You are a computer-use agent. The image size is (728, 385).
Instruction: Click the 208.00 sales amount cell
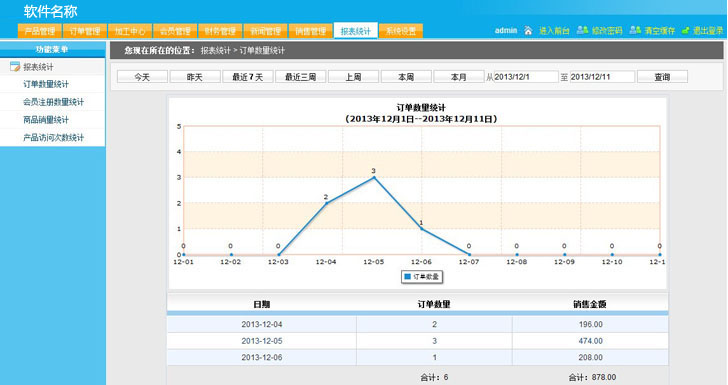(591, 358)
